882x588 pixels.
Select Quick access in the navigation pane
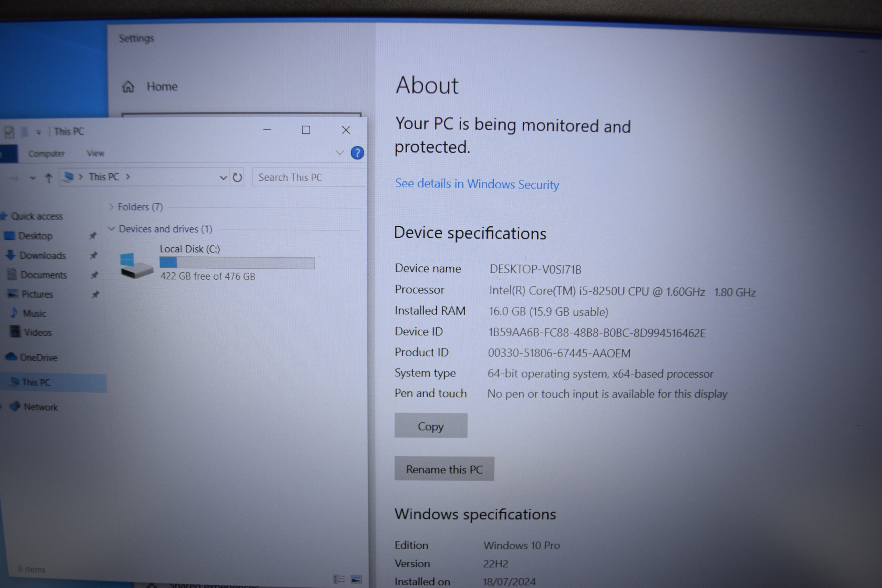point(37,216)
